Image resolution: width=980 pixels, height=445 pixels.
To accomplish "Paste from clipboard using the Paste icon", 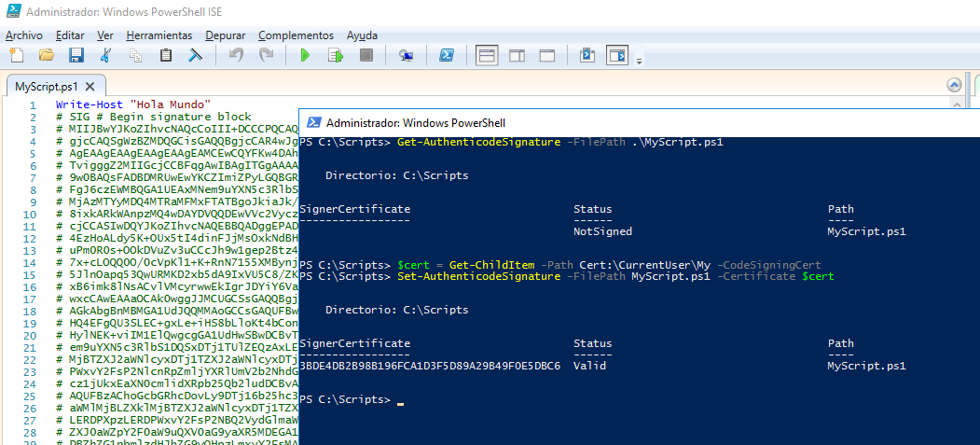I will click(x=166, y=55).
